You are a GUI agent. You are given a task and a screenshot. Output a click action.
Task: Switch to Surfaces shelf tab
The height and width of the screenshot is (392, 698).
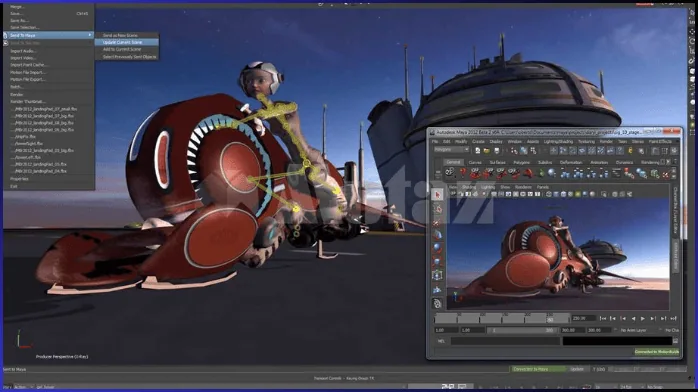point(497,162)
